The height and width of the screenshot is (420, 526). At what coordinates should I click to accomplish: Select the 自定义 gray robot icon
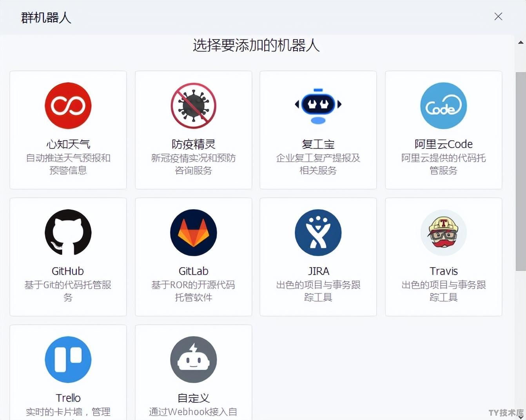[x=194, y=360]
